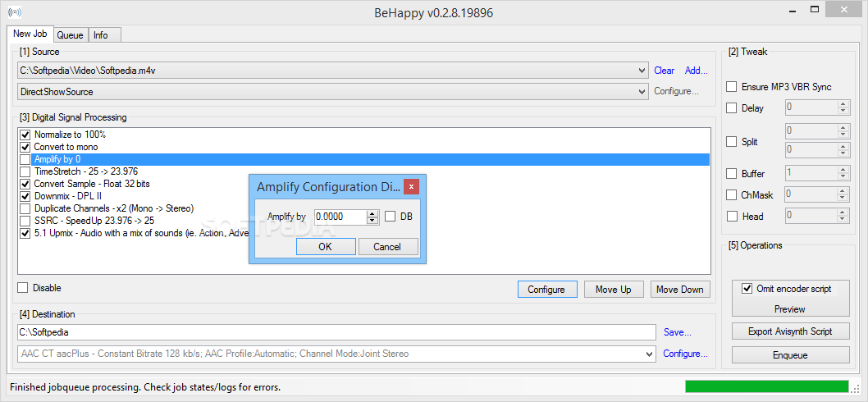Click the Buffer numeric field
The width and height of the screenshot is (868, 402).
pyautogui.click(x=811, y=173)
